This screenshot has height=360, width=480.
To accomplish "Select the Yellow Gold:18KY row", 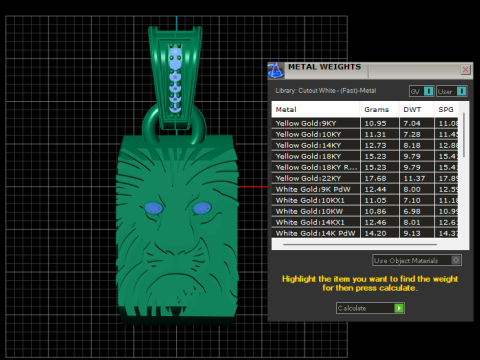I will [365, 156].
